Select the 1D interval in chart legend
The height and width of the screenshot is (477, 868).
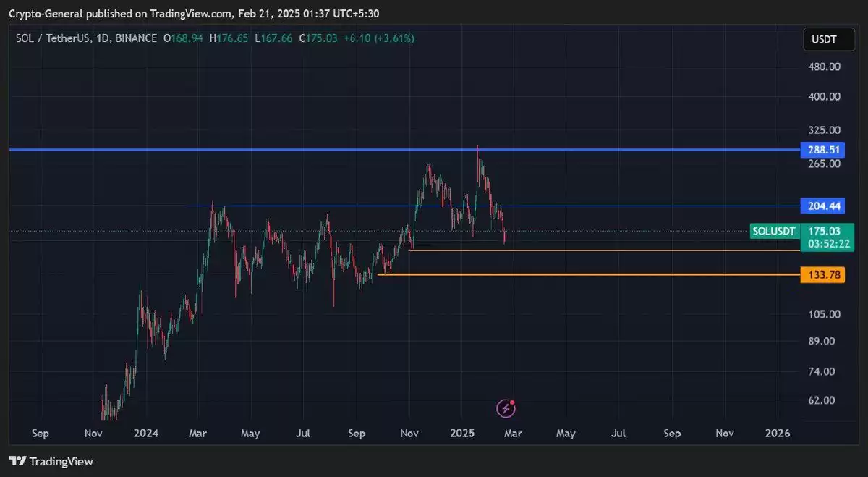coord(100,38)
